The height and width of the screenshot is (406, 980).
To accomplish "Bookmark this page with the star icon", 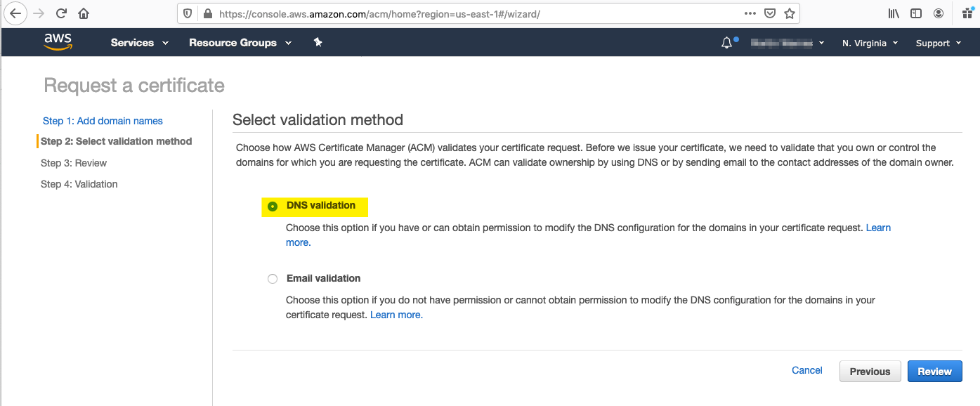I will (x=790, y=13).
